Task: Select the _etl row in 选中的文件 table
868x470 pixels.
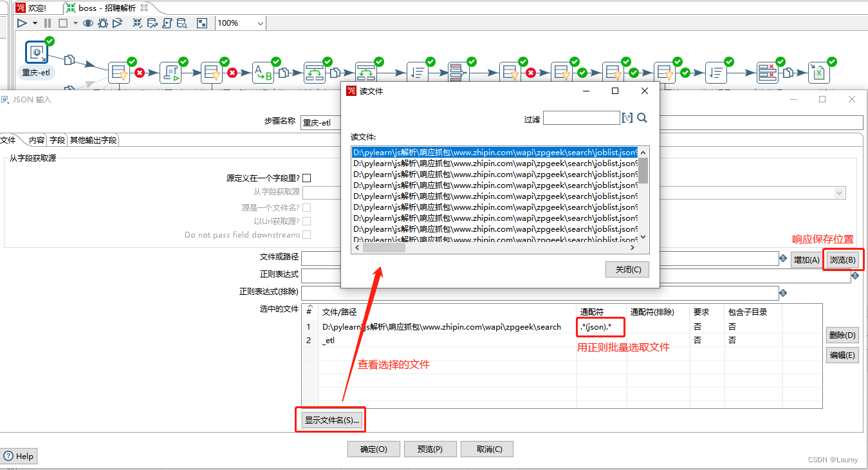Action: coord(562,341)
